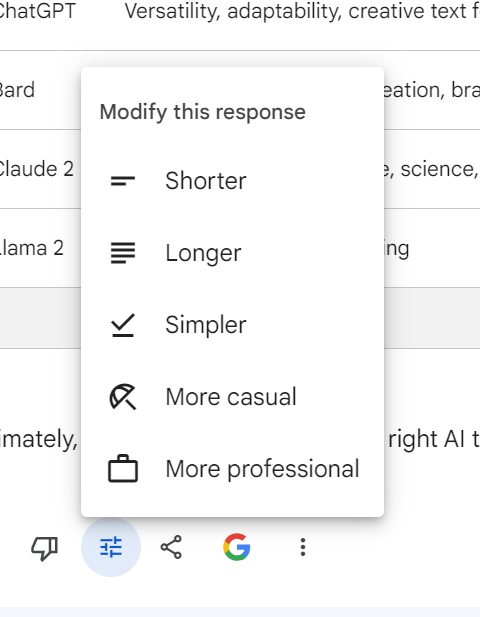480x617 pixels.
Task: Click the Google search icon
Action: point(236,547)
